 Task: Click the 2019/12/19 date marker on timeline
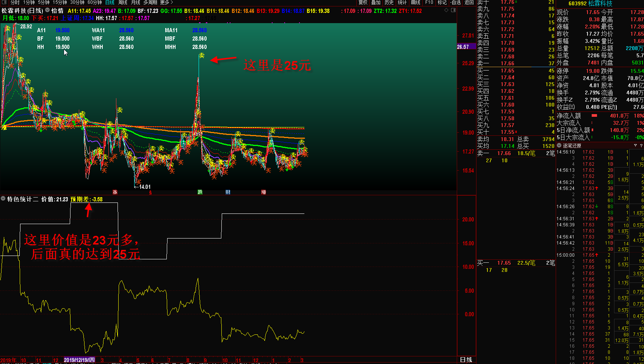point(79,360)
